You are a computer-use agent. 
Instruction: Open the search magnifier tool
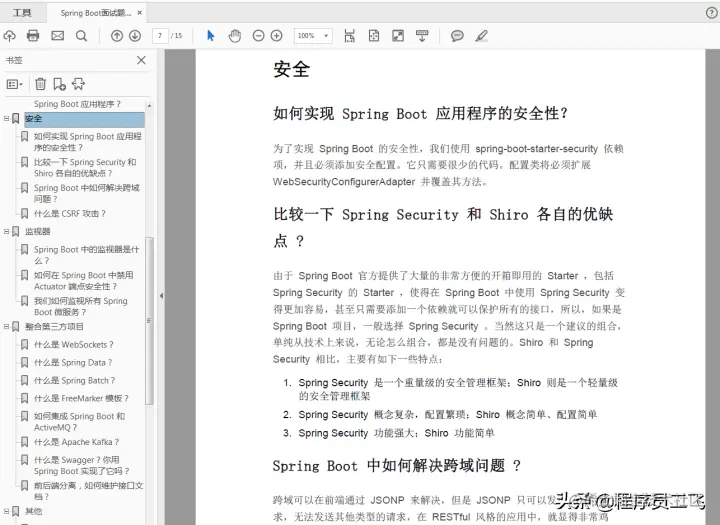[x=81, y=36]
